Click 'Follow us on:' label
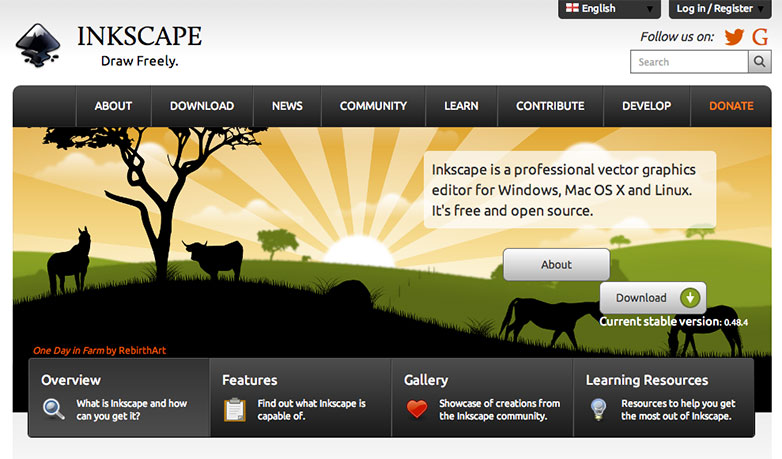This screenshot has width=782, height=459. [x=677, y=37]
